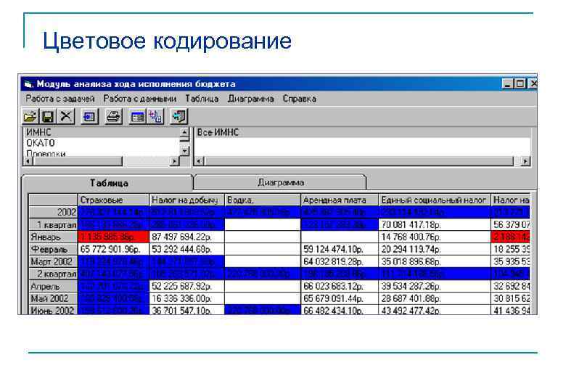Select the Январь row header
This screenshot has height=392, width=566.
[53, 237]
